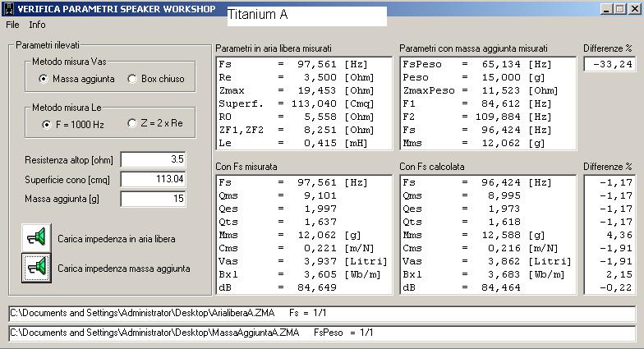This screenshot has height=349, width=644.
Task: Click the Carica impedenza massa aggiunta label
Action: pos(123,268)
